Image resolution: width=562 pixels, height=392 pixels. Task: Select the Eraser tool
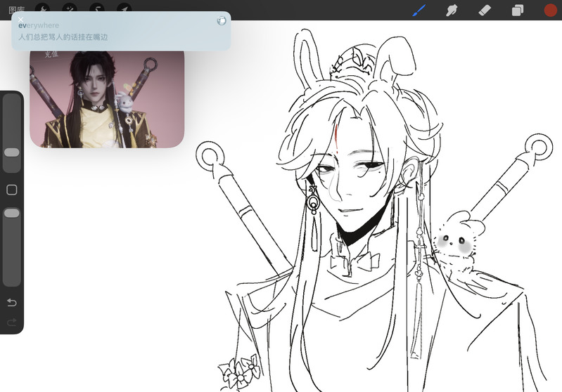coord(485,10)
